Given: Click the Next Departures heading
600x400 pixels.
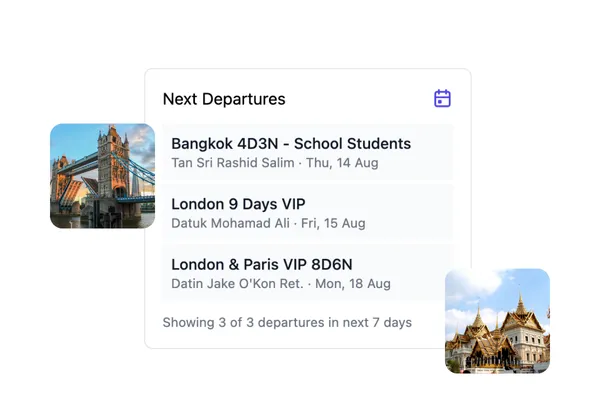Looking at the screenshot, I should [x=224, y=99].
